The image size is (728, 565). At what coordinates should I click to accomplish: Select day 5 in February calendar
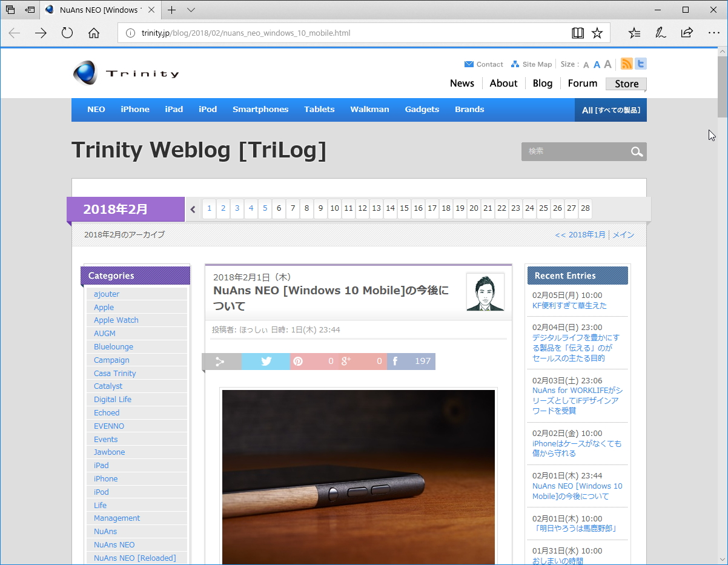pyautogui.click(x=265, y=208)
